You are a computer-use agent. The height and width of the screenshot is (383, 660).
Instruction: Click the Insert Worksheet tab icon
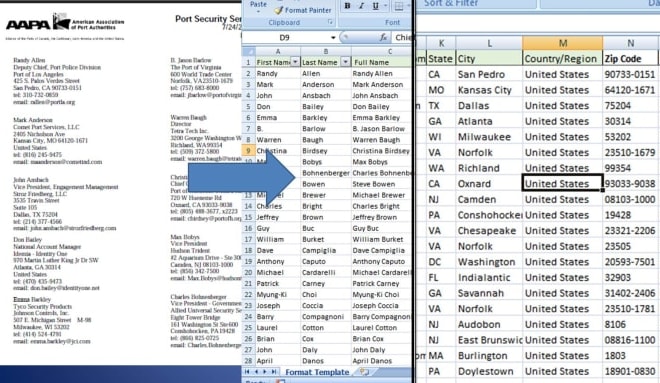364,372
